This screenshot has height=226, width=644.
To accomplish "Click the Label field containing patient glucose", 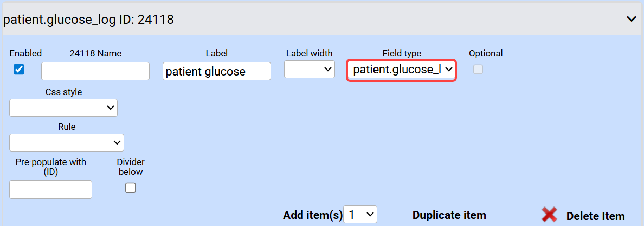I will pos(216,71).
